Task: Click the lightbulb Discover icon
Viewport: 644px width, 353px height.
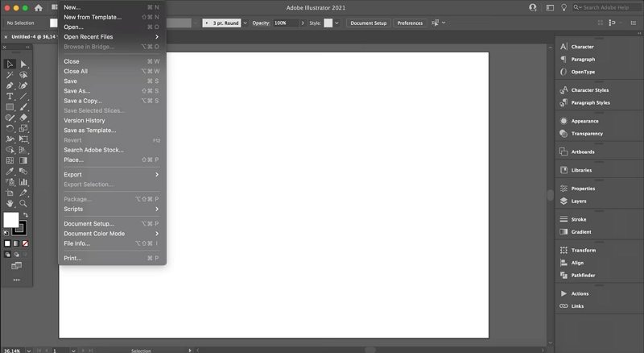Action: [x=572, y=7]
